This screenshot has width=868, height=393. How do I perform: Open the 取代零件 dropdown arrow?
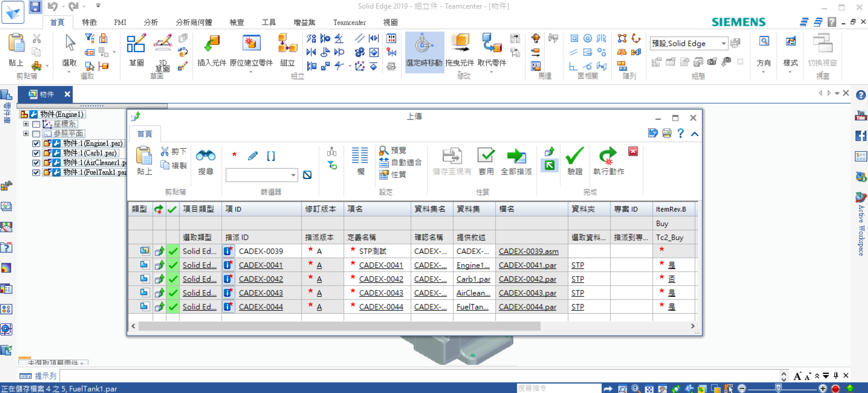click(x=492, y=72)
